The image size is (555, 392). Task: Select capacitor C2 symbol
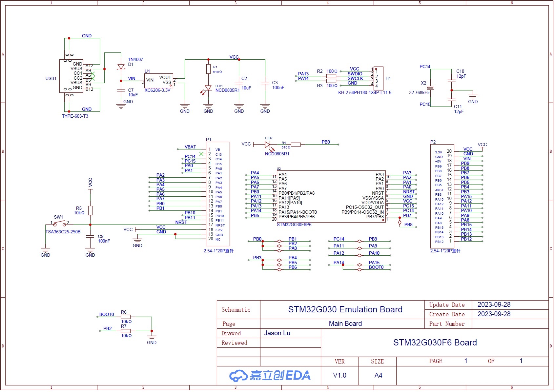tap(239, 83)
